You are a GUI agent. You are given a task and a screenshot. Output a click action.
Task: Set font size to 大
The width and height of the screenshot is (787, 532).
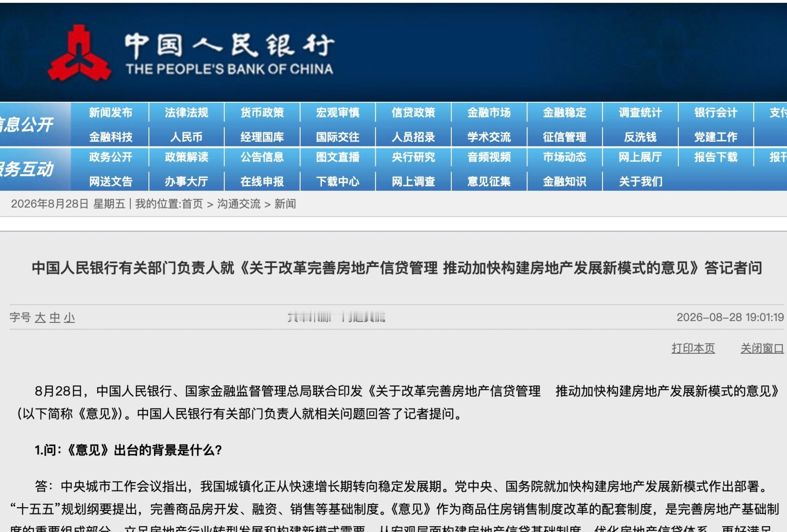(40, 317)
